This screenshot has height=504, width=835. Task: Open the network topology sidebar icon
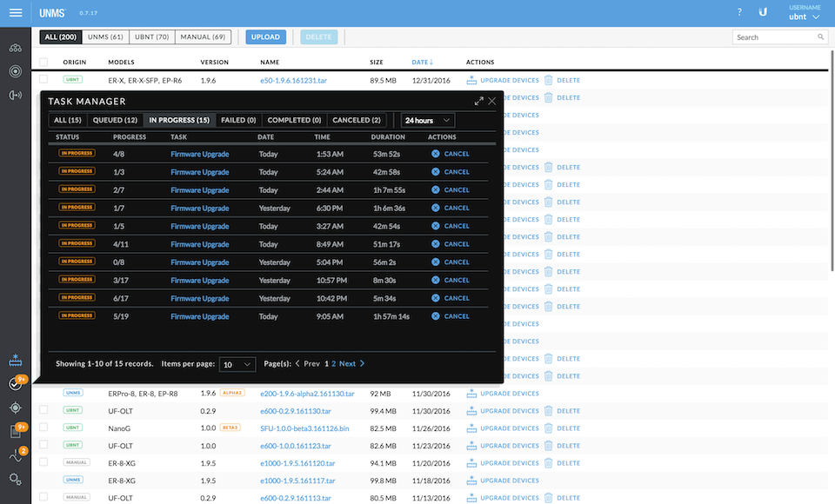tap(16, 48)
